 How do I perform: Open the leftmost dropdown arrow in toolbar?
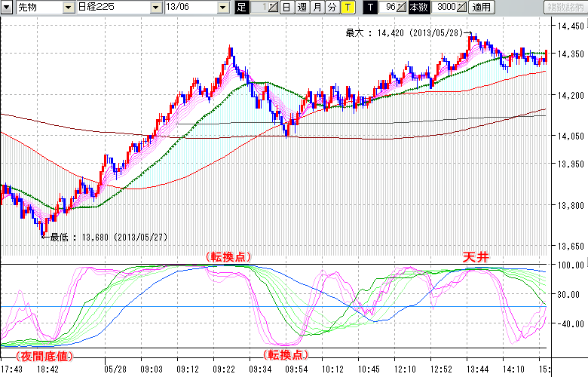[x=6, y=8]
